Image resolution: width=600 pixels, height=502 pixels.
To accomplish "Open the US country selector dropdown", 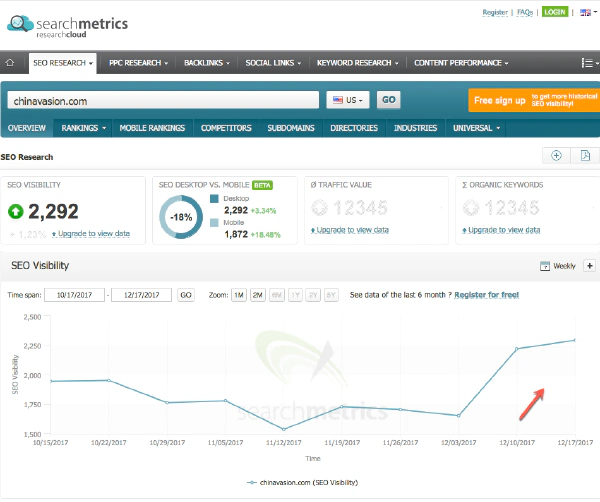I will tap(348, 100).
